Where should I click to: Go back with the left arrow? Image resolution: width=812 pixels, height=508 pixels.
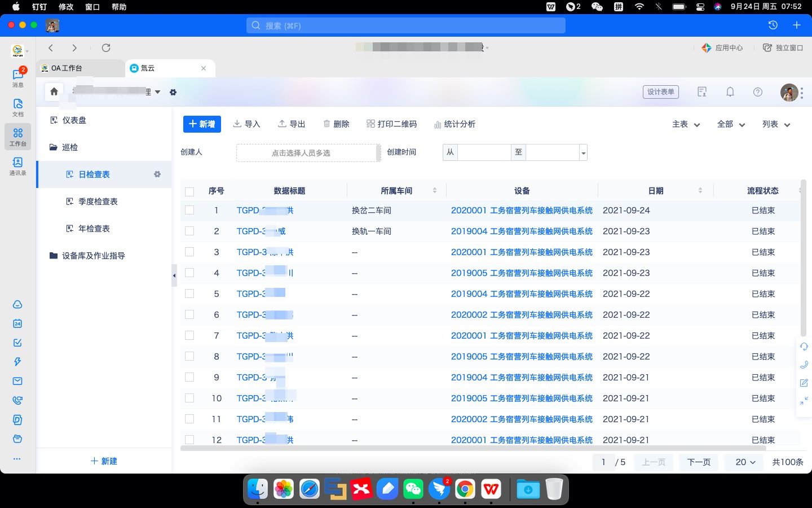coord(51,48)
